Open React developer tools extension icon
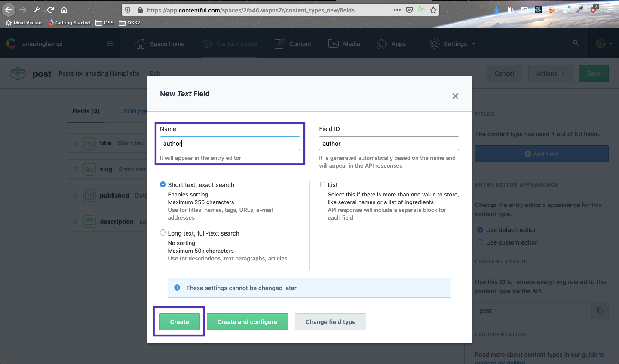Screen dimensions: 619x364 tap(538, 10)
